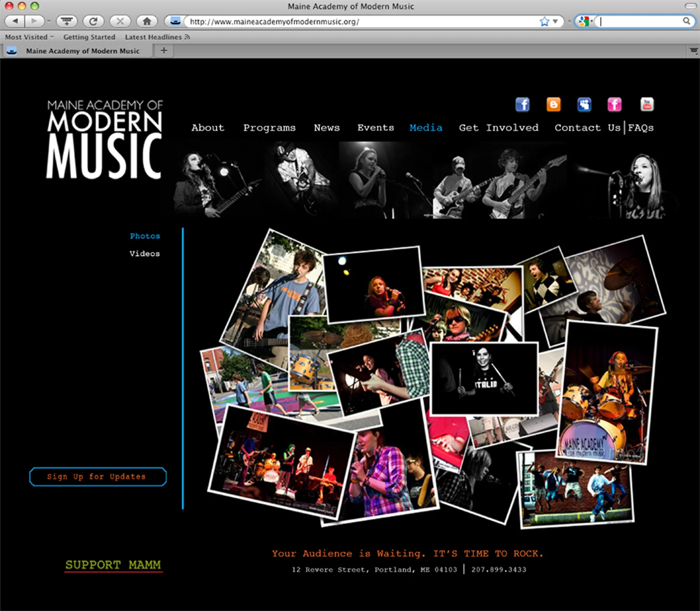Open the Maine Academy drum kit photo

point(607,393)
